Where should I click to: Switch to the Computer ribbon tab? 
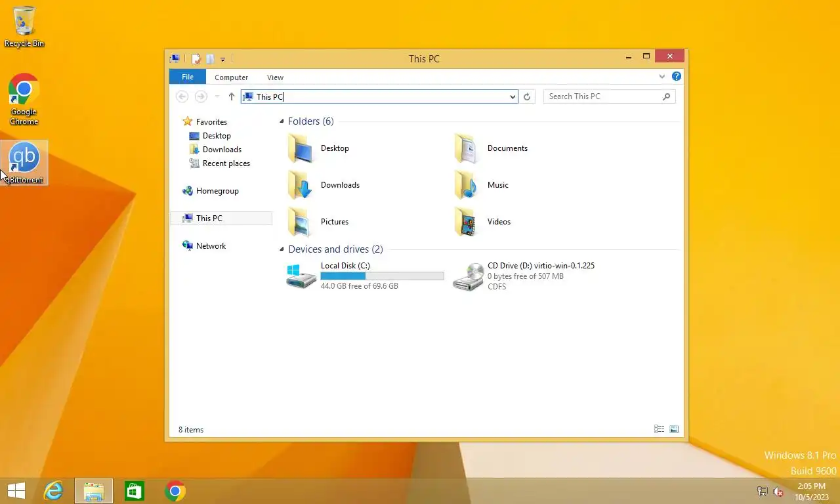231,77
